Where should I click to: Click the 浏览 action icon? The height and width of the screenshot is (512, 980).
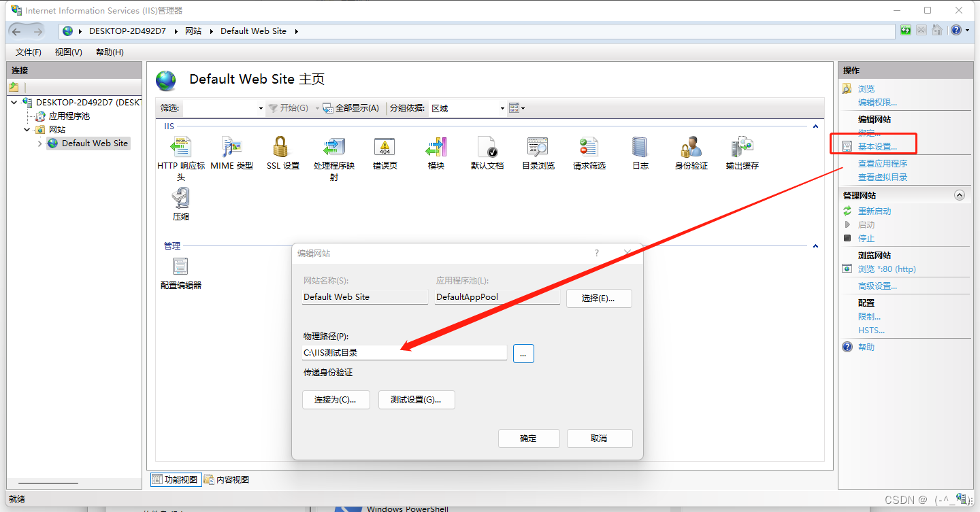(x=847, y=89)
